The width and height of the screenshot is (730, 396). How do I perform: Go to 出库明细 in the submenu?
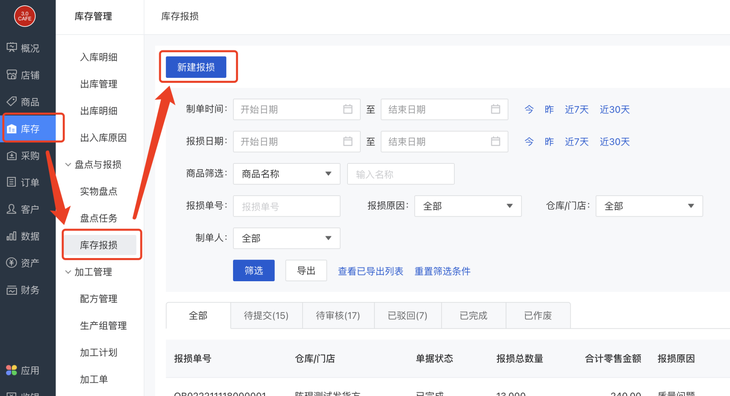pos(99,111)
